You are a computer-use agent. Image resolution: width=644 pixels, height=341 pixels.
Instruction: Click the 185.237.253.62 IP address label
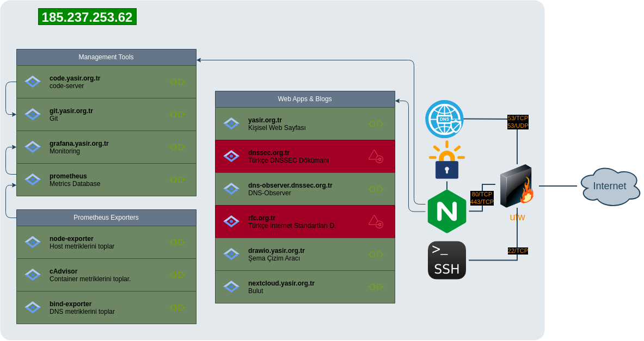(87, 17)
